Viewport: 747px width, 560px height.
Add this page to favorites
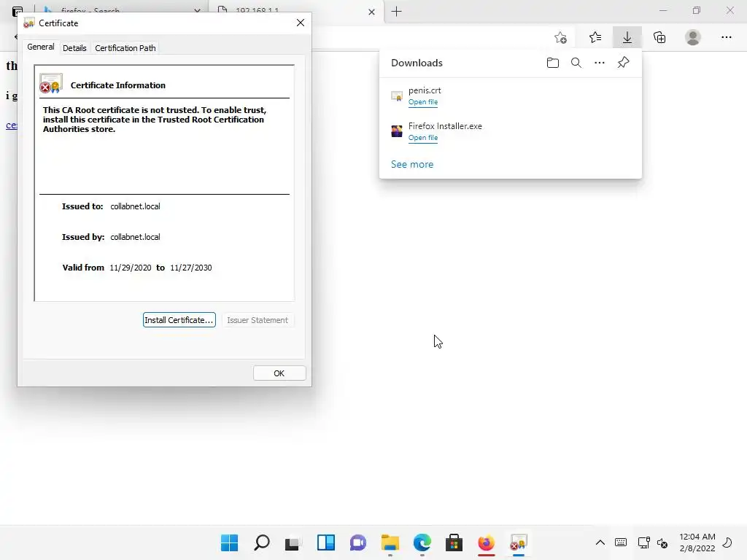click(561, 37)
